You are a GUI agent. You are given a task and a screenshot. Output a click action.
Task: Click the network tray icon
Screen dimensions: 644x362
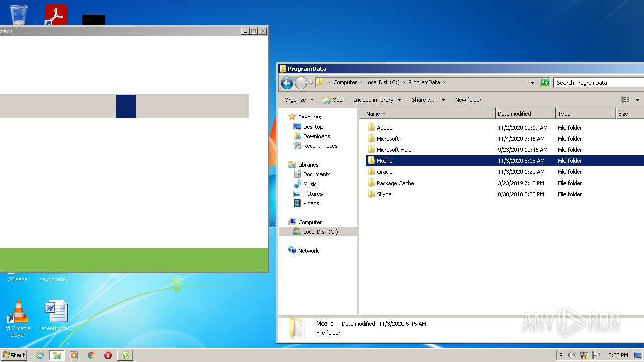click(584, 355)
